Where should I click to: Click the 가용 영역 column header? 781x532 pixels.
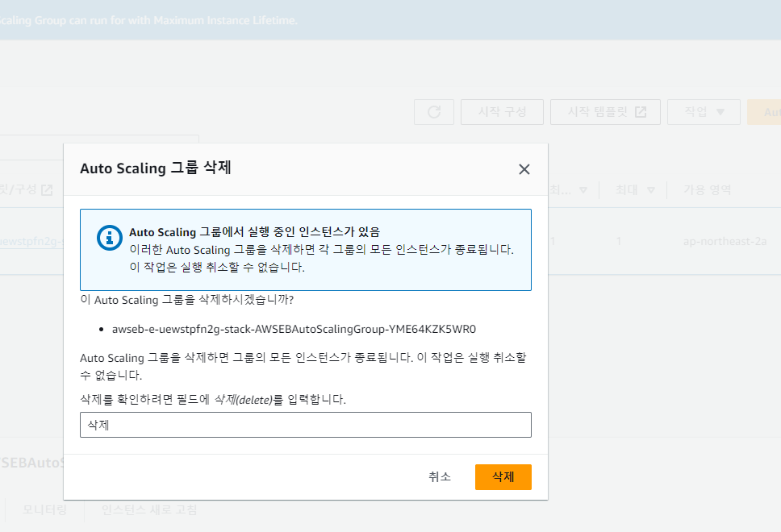pos(708,189)
